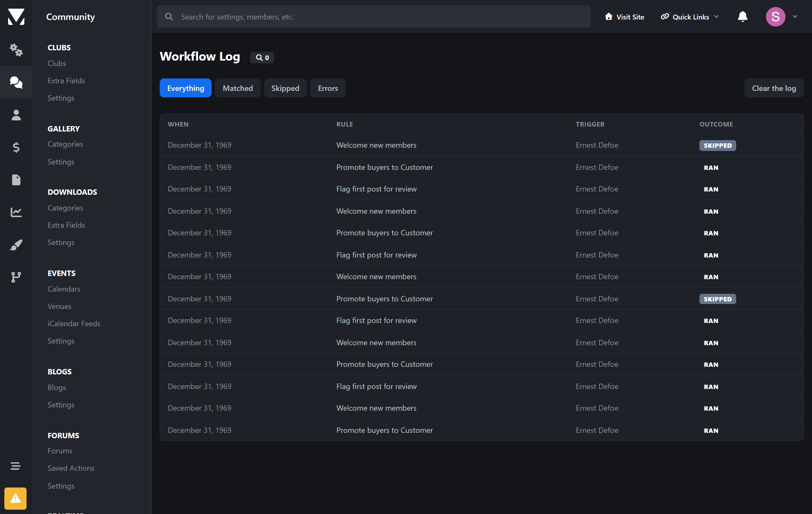Click the Community sidebar heading
Image resolution: width=812 pixels, height=514 pixels.
(x=70, y=17)
